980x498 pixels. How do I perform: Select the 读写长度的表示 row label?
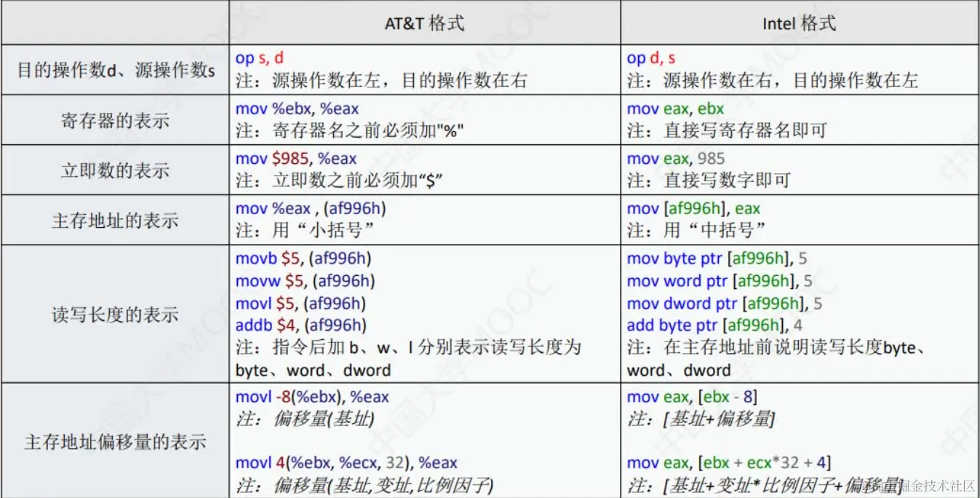click(114, 315)
